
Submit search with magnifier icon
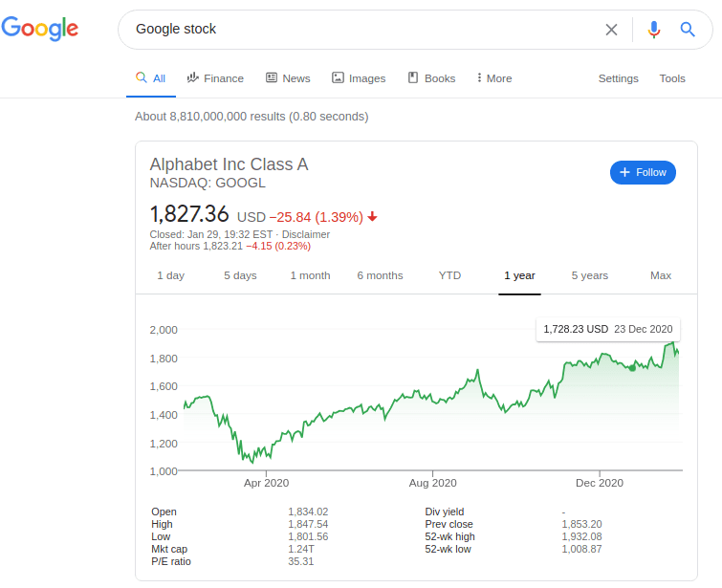click(688, 30)
